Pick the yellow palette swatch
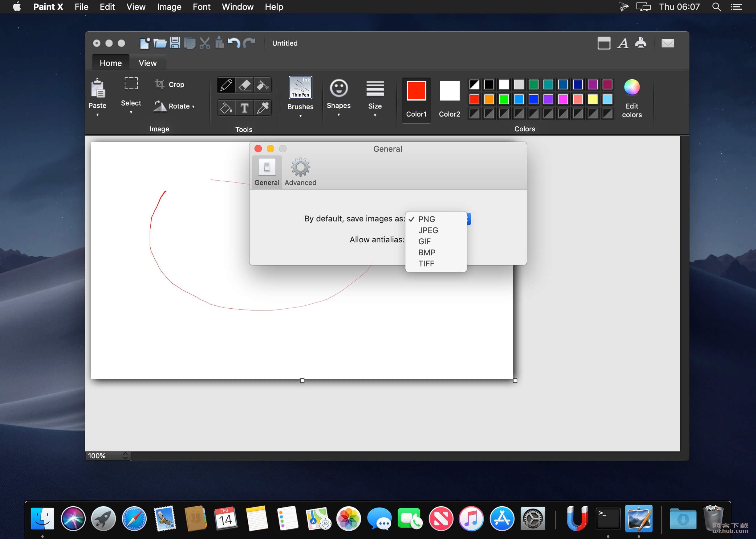This screenshot has height=539, width=756. point(592,99)
